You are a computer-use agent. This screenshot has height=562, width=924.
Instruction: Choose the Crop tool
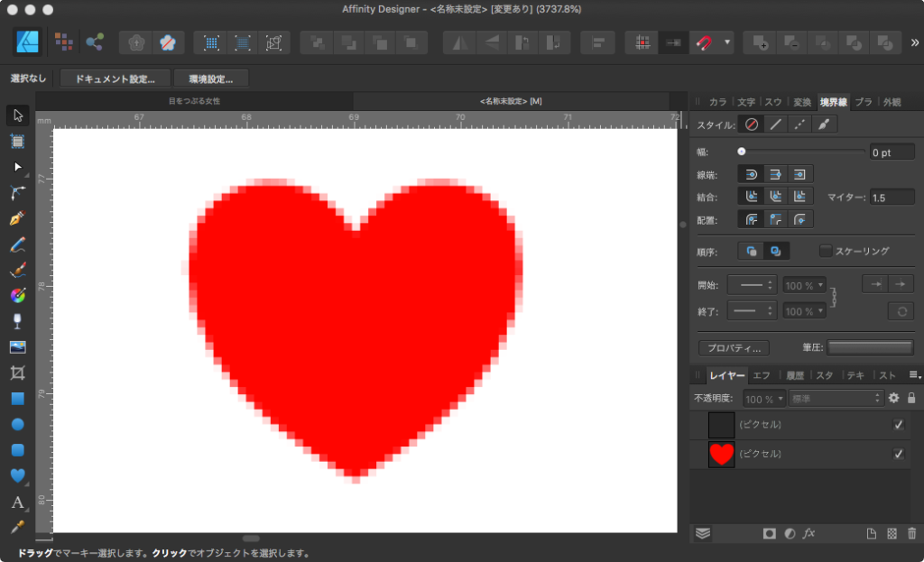pos(17,373)
